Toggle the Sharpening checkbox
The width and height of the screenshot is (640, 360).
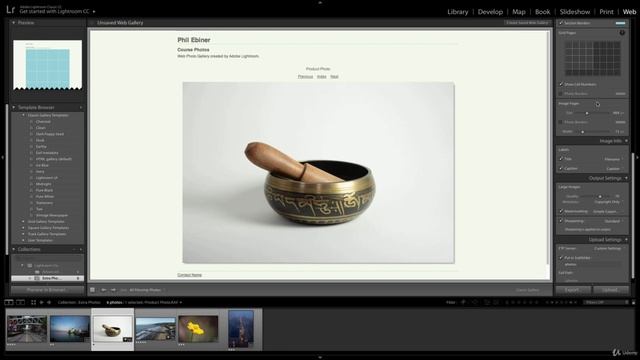561,220
